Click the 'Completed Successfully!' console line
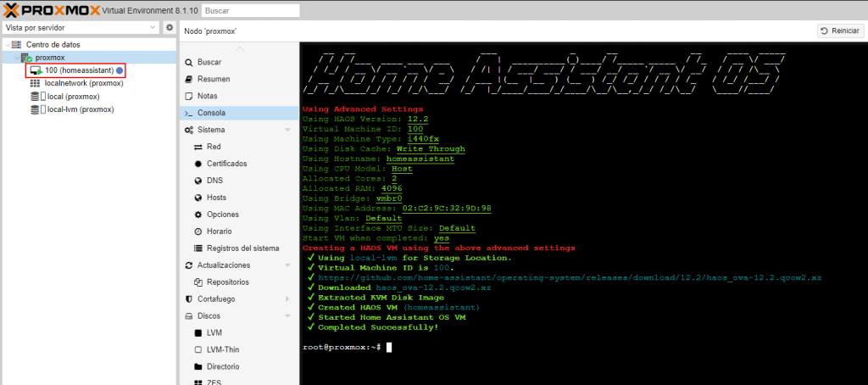 tap(378, 326)
